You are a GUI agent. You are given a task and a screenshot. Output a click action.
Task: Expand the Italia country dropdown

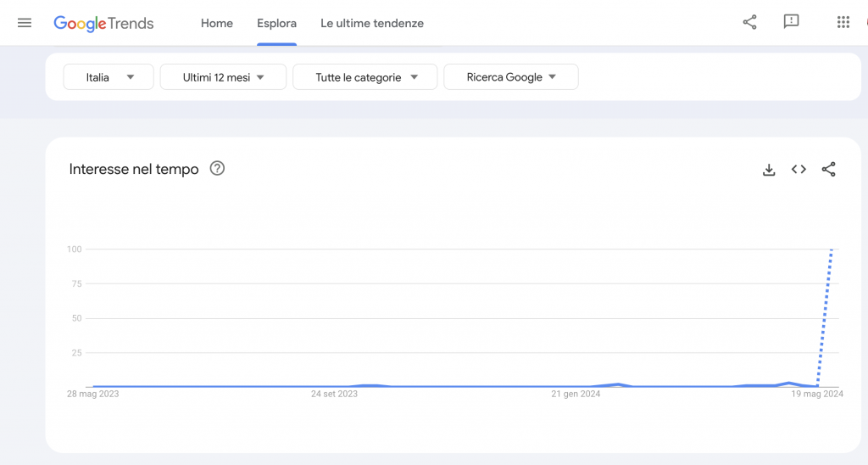[x=108, y=77]
